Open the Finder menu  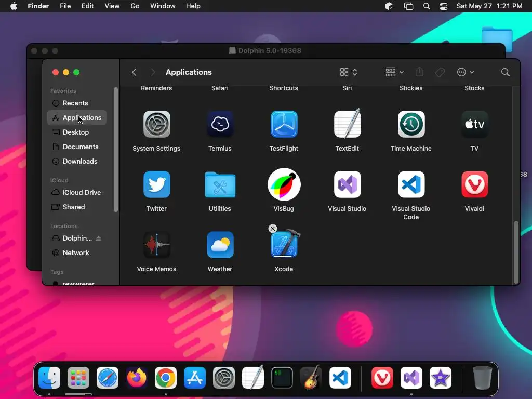[x=38, y=6]
